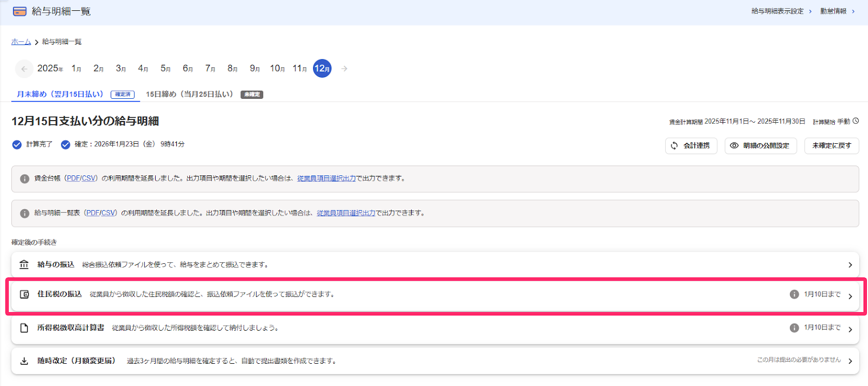The width and height of the screenshot is (868, 386).
Task: Select the 11月 month tab
Action: click(300, 68)
